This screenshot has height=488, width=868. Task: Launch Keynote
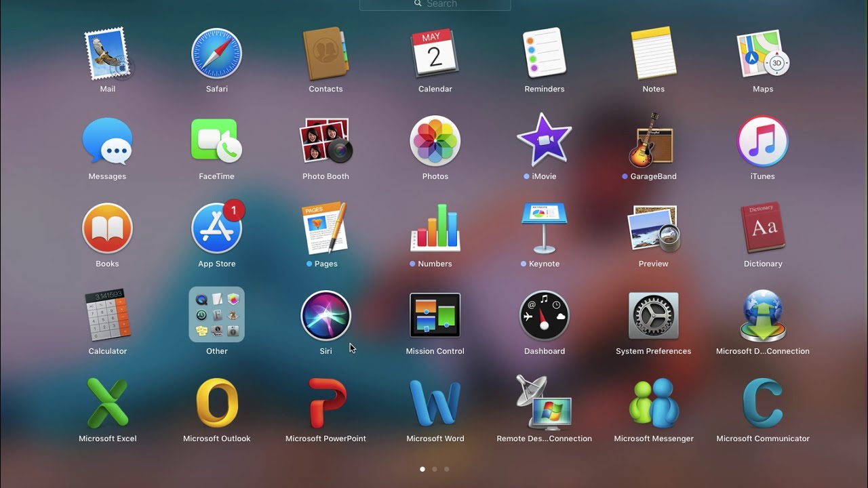[x=544, y=228]
